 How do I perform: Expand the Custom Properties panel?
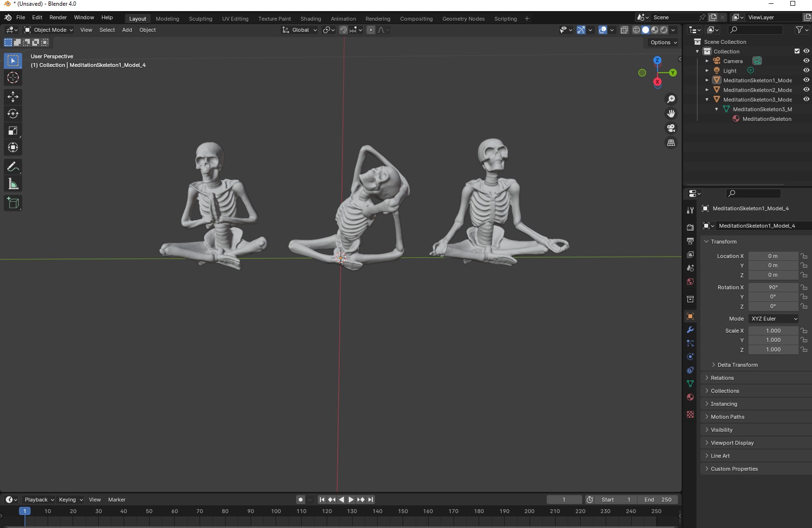734,469
